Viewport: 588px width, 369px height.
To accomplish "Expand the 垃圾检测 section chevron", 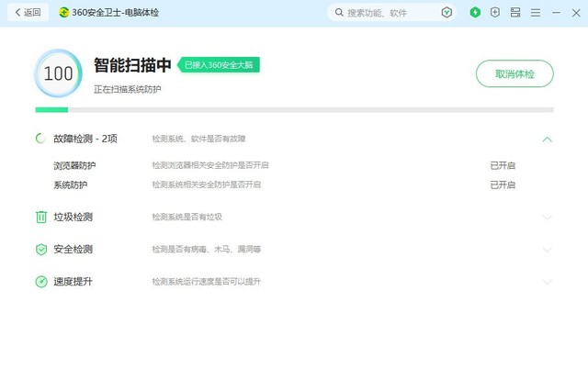I will click(548, 218).
